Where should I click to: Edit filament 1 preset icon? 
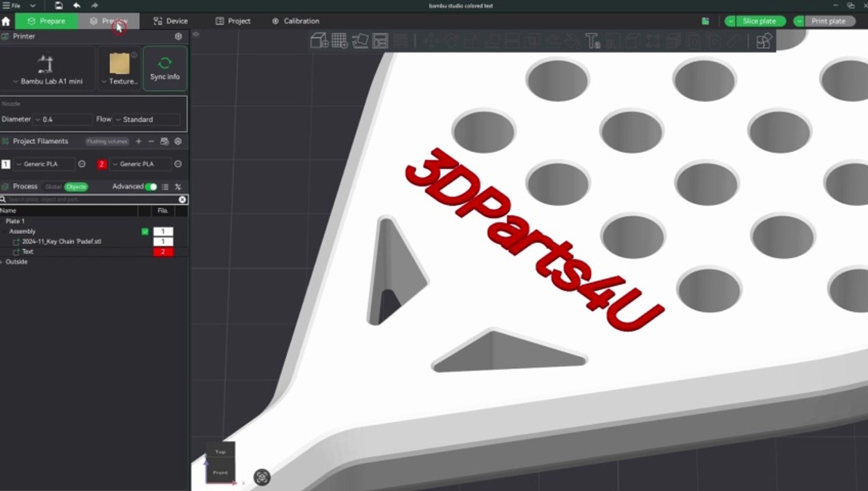tap(82, 164)
